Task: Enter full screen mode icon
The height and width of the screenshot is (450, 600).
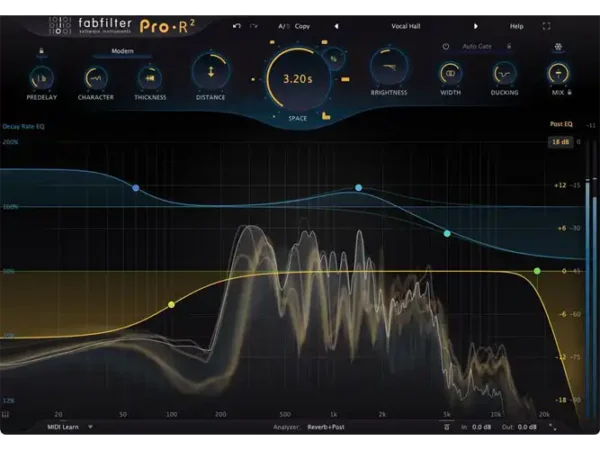Action: (546, 26)
